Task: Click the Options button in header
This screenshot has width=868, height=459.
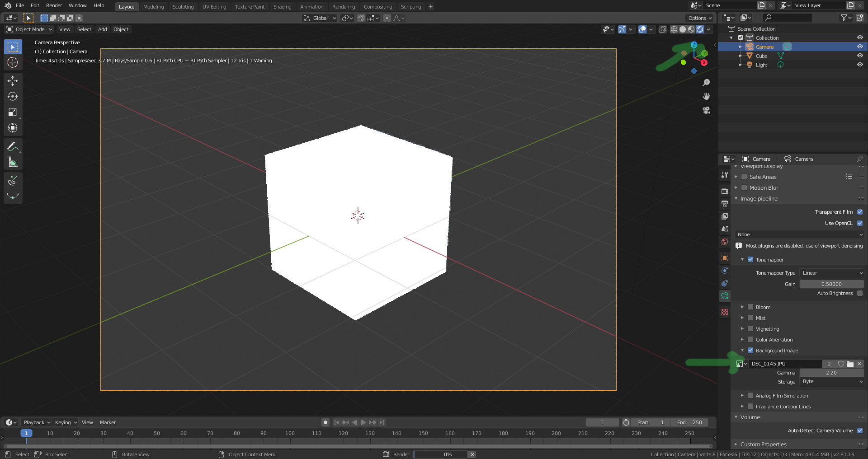Action: (x=699, y=18)
